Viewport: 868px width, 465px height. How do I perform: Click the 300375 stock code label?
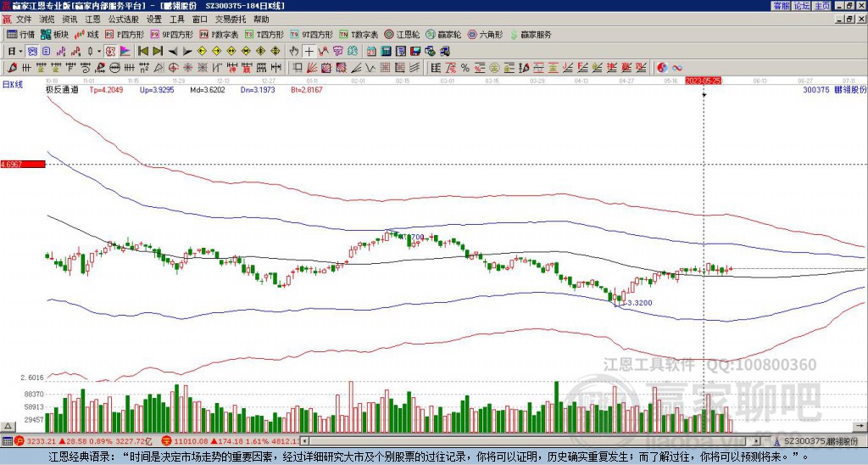[x=816, y=90]
